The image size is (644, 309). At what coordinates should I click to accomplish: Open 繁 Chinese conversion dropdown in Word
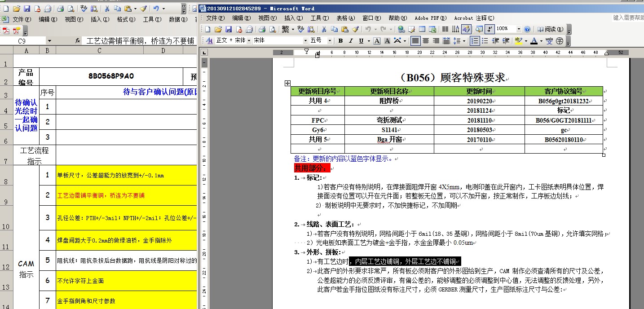pyautogui.click(x=293, y=29)
